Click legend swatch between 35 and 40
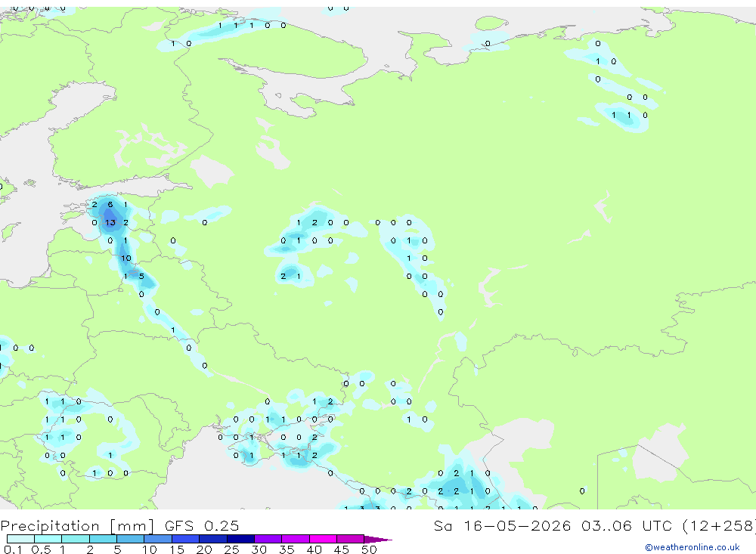The image size is (756, 554). click(x=296, y=539)
